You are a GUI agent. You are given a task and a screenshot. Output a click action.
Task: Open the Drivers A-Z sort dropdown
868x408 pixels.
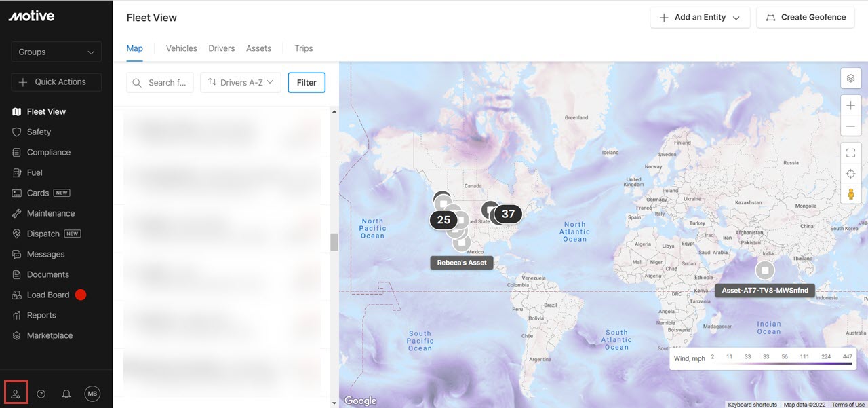click(241, 82)
